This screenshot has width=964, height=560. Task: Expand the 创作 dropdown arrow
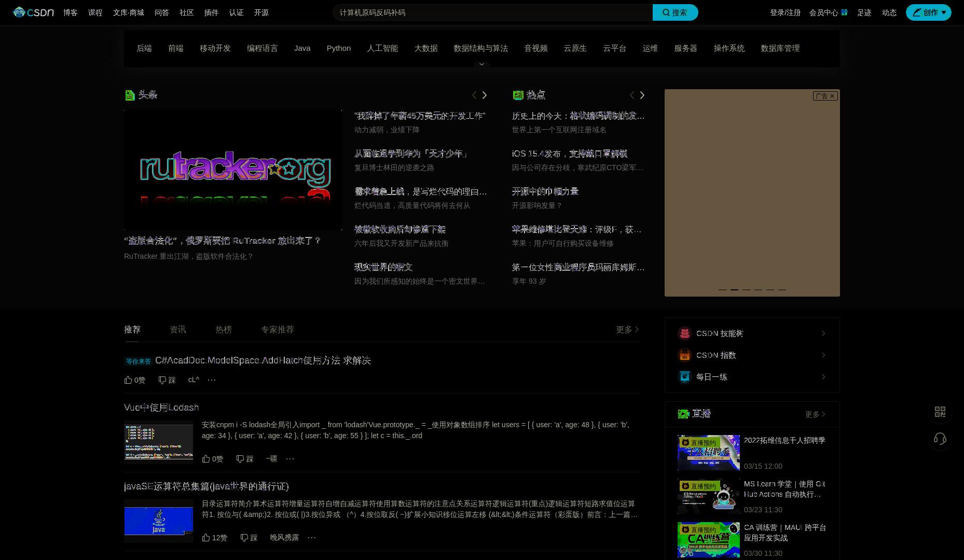(x=944, y=12)
